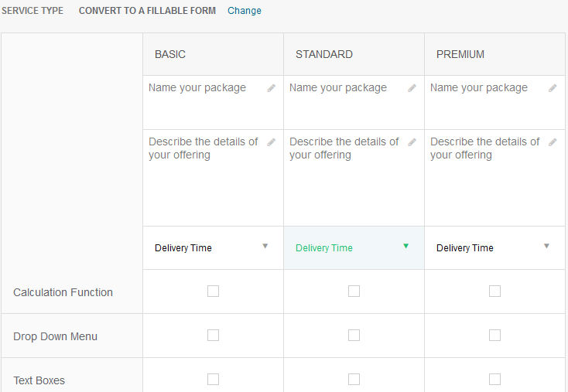The width and height of the screenshot is (568, 392).
Task: Toggle Calculation Function for Premium package
Action: click(x=494, y=291)
